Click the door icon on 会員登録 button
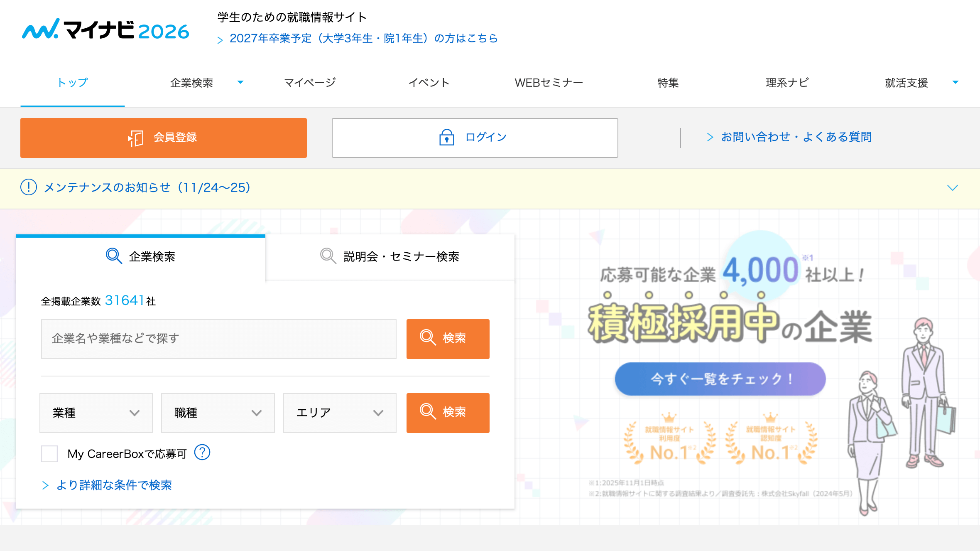Screen dimensions: 980x551 [136, 138]
